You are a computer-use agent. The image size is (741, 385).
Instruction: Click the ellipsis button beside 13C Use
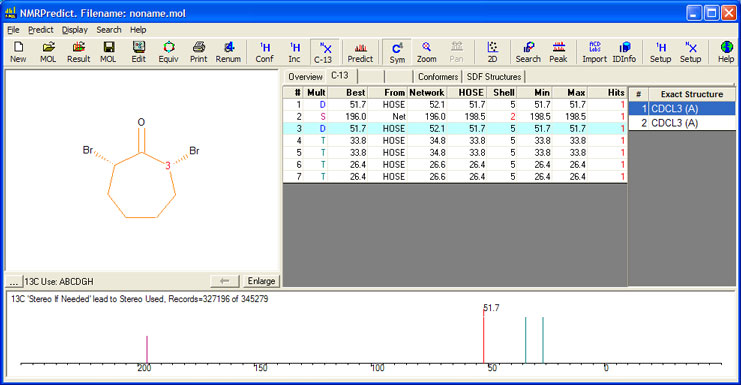pyautogui.click(x=14, y=282)
